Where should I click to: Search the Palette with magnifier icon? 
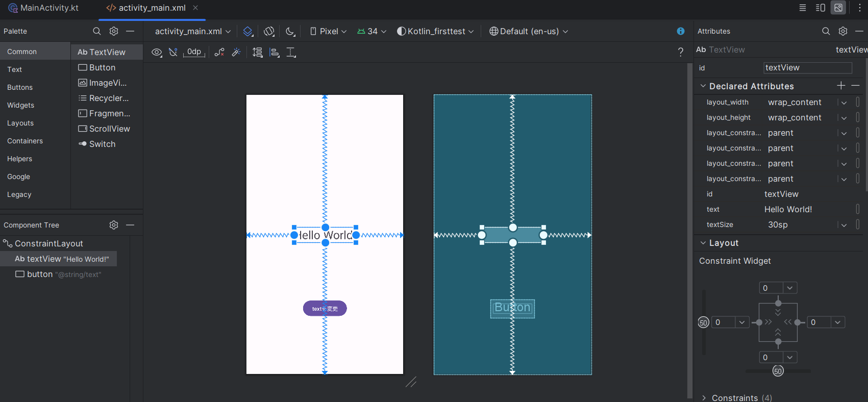pyautogui.click(x=96, y=31)
